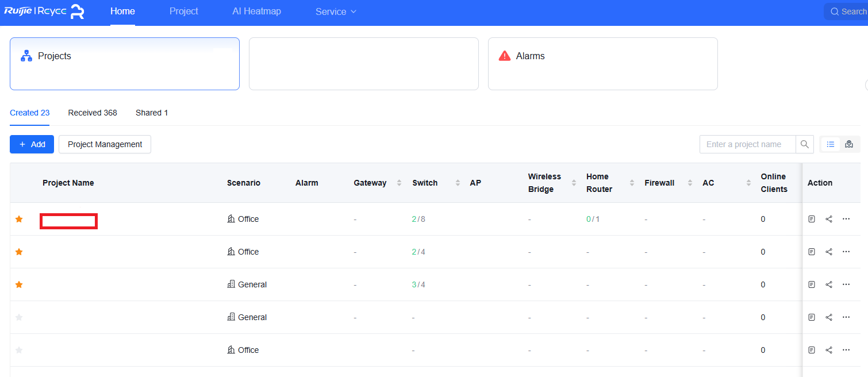Open the AI Heatmap tab
Viewport: 868px width, 377px height.
256,11
